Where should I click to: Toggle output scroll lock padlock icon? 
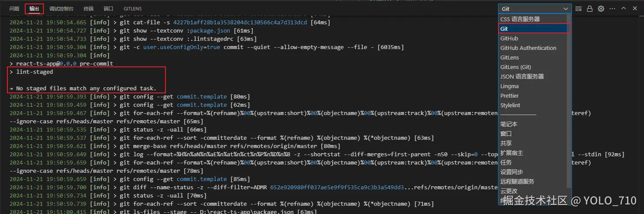(590, 9)
